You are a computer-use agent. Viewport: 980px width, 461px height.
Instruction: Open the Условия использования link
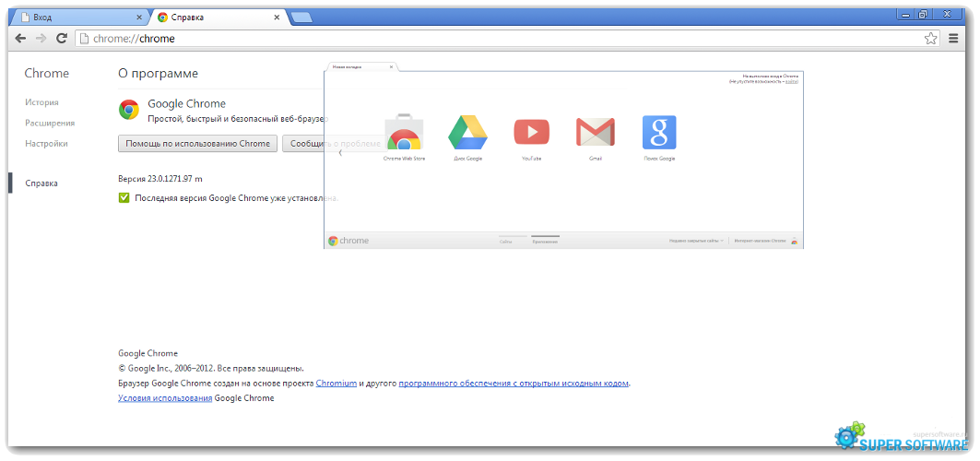coord(165,398)
